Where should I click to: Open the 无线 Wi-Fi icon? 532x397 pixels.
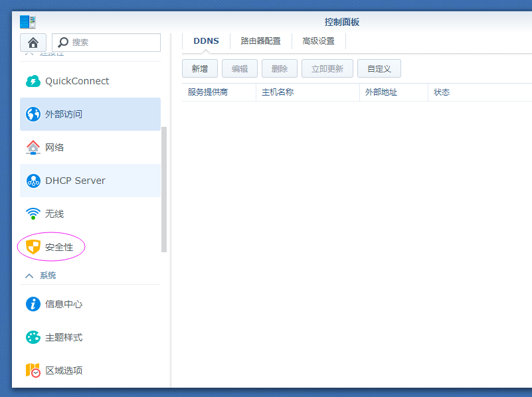coord(33,214)
